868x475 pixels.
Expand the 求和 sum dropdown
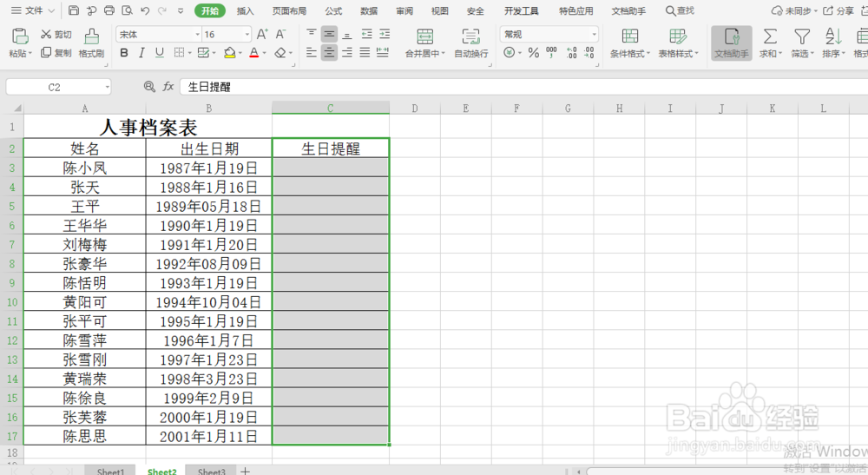point(771,54)
